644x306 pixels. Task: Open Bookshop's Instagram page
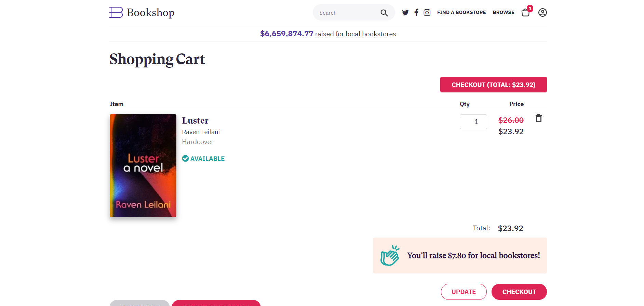coord(427,12)
